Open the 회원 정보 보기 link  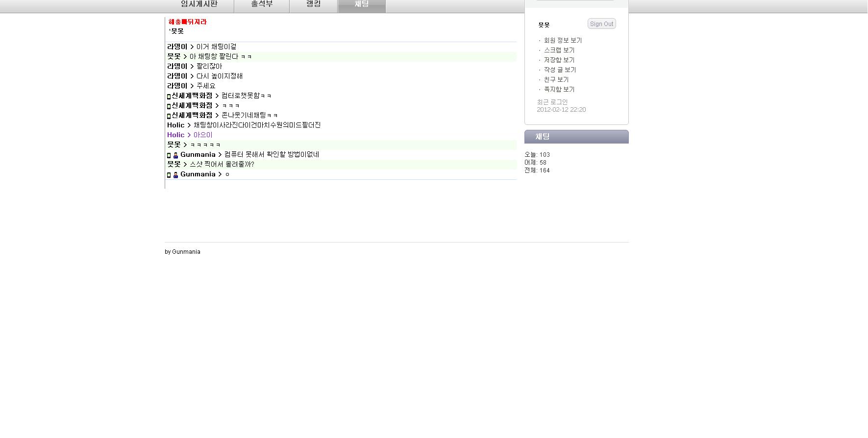click(563, 41)
